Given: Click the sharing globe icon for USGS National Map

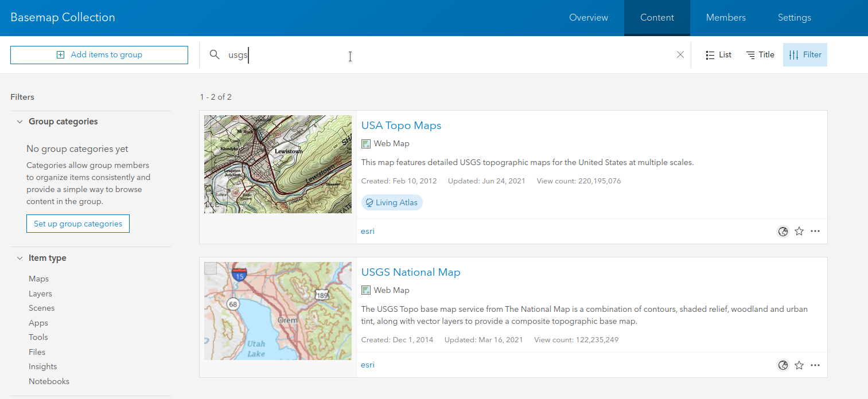Looking at the screenshot, I should coord(783,365).
